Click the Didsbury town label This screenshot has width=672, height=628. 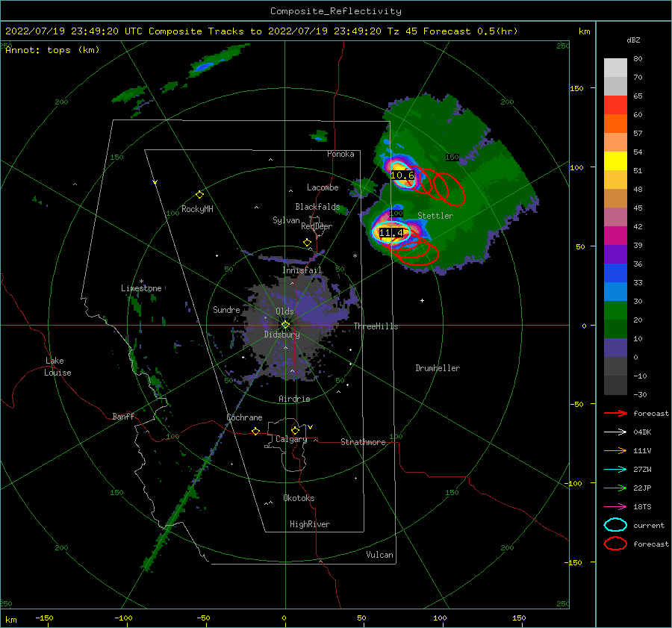[282, 335]
